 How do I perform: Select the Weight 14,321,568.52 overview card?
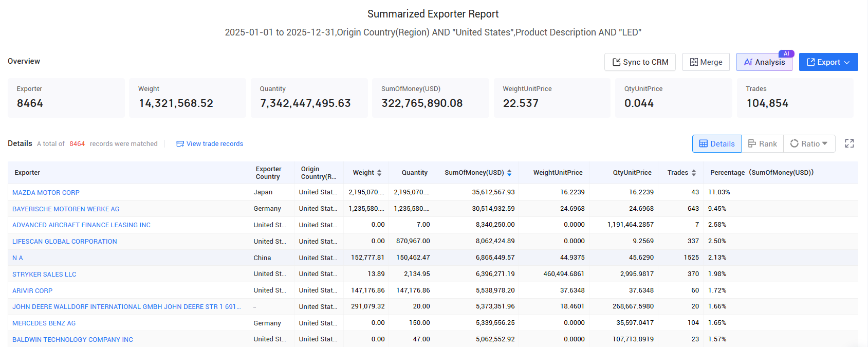pyautogui.click(x=188, y=98)
